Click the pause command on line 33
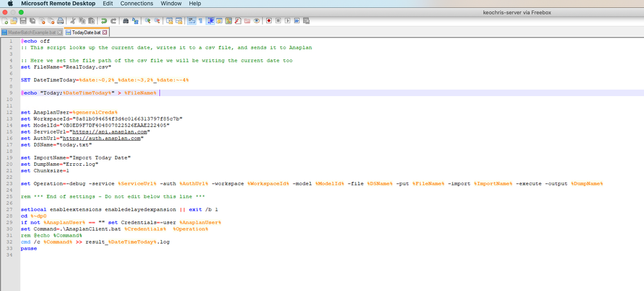644x291 pixels. (28, 248)
